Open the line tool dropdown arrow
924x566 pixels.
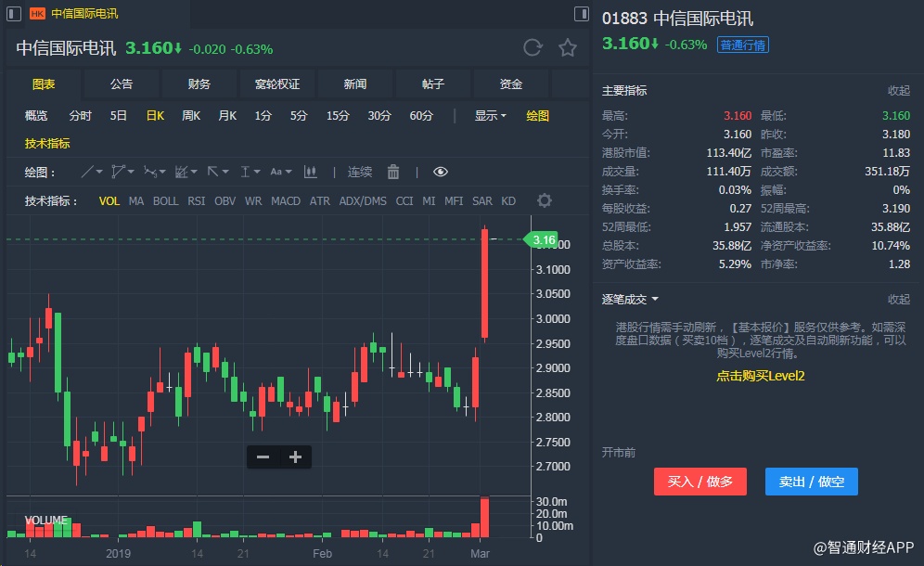pos(99,172)
